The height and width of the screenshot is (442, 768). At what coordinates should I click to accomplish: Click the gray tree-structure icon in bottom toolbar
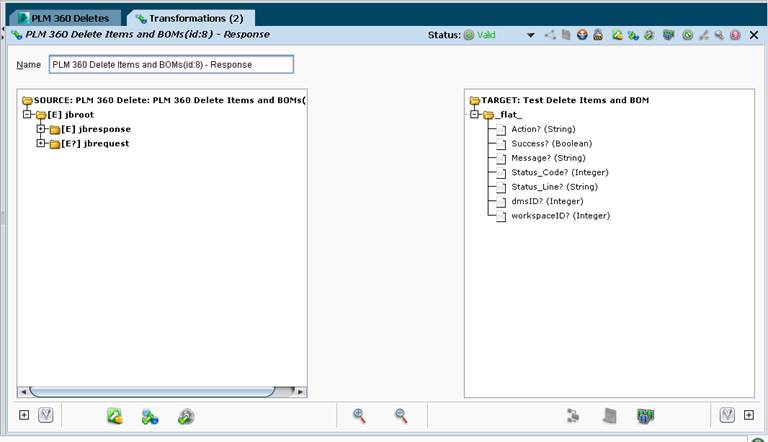coord(573,416)
